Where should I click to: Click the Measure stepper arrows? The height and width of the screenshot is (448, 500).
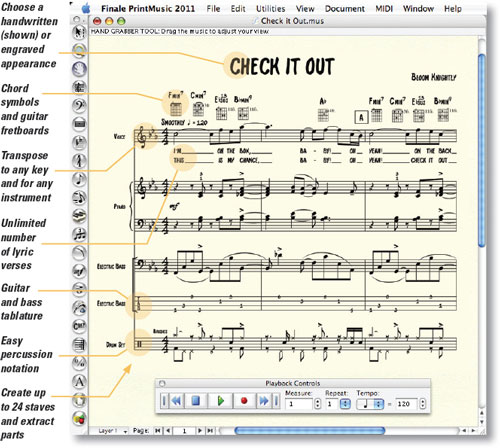click(x=318, y=404)
